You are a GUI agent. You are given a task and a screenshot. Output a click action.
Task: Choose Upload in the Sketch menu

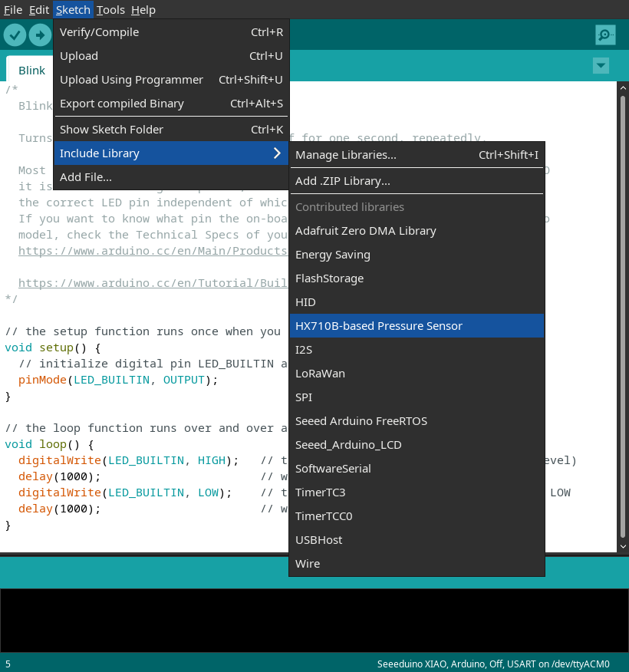171,56
